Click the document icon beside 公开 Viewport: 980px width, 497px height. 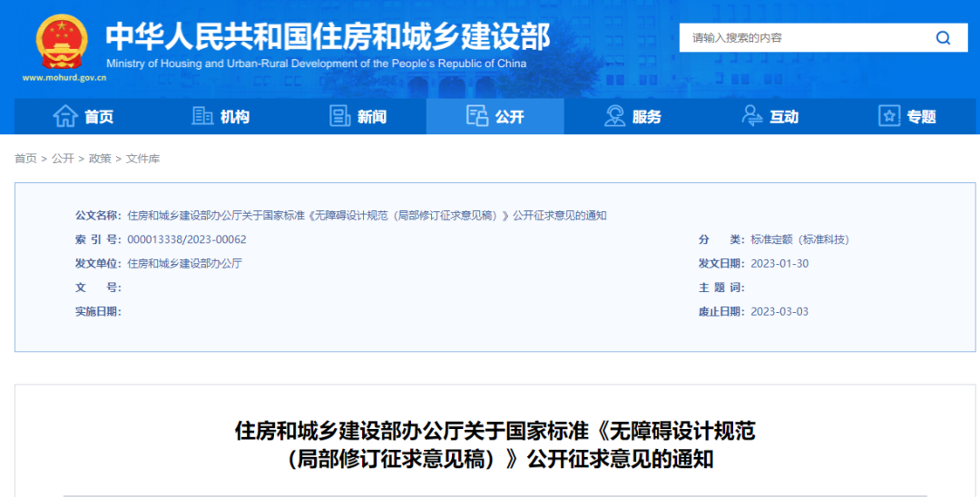tap(477, 116)
